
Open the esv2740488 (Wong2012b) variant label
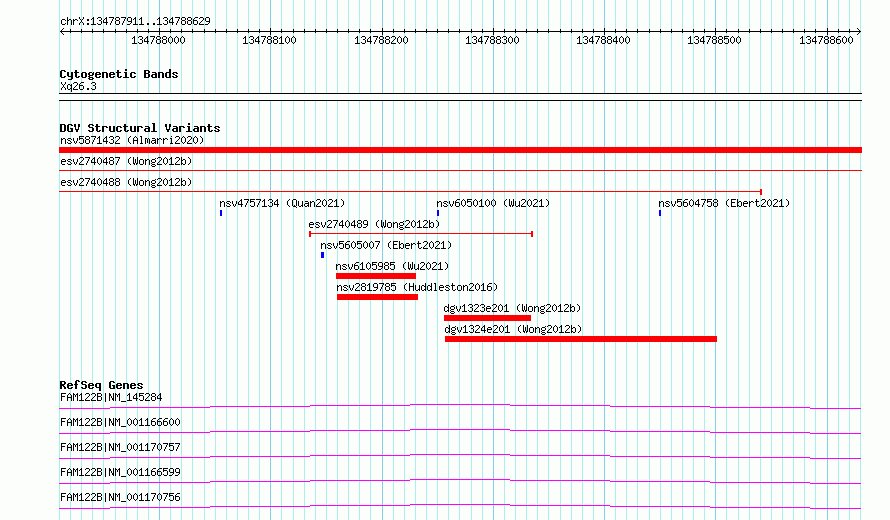(x=126, y=182)
